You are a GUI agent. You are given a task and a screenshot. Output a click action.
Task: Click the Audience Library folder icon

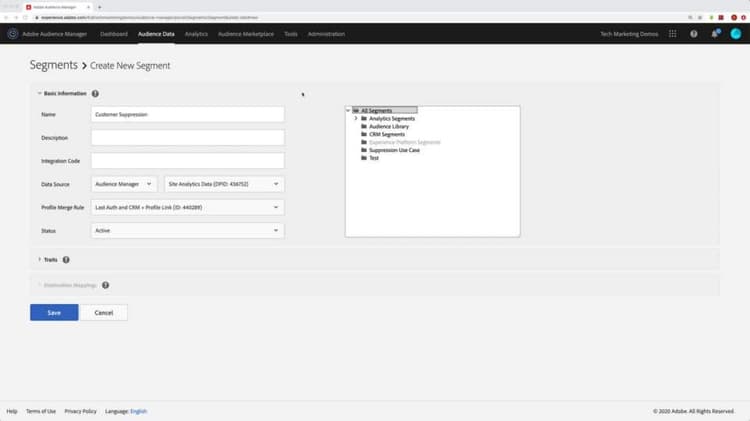[364, 126]
